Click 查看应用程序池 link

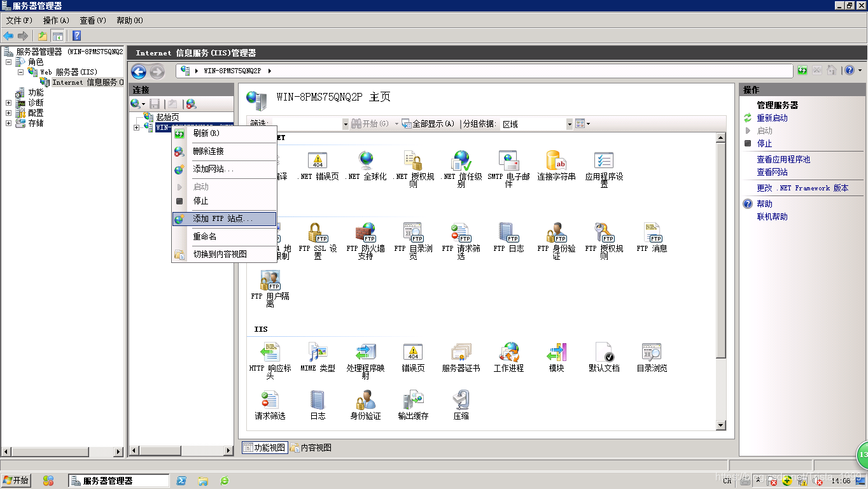click(x=783, y=159)
